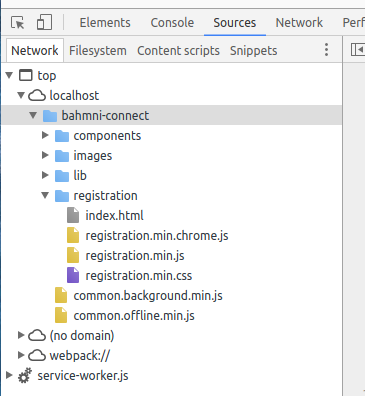This screenshot has width=365, height=396.
Task: Select the images folder name
Action: (x=93, y=156)
